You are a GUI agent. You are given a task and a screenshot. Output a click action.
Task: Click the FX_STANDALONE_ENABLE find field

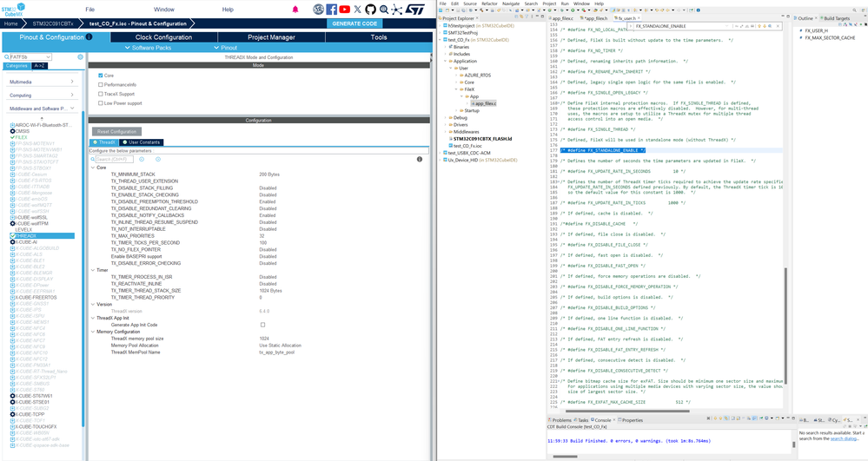pyautogui.click(x=679, y=26)
